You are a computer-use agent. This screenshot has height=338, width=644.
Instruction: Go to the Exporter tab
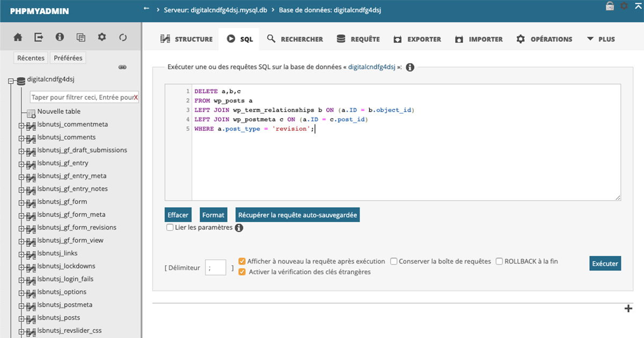tap(417, 39)
